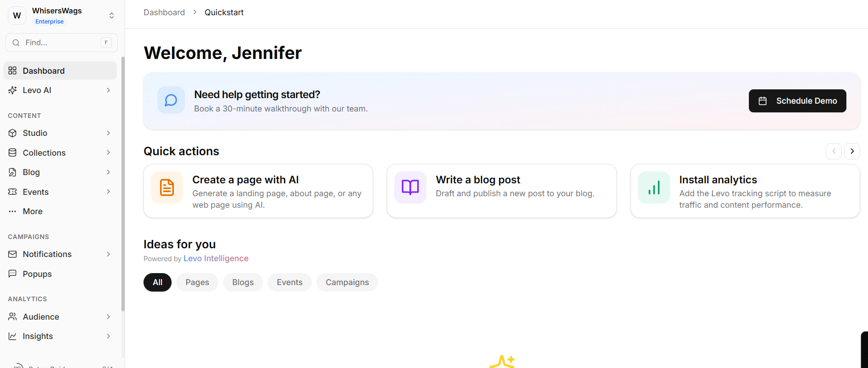
Task: Select the Pages ideas filter tab
Action: (x=197, y=282)
